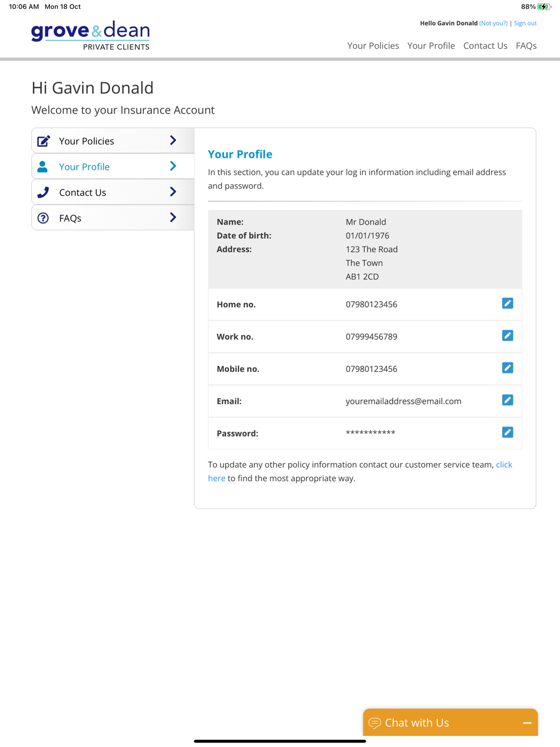The height and width of the screenshot is (747, 560).
Task: Edit the Work no. phone number
Action: (507, 336)
